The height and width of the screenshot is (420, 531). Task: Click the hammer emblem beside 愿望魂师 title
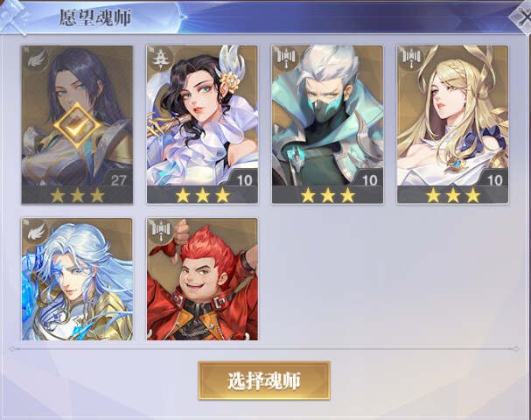coord(15,17)
